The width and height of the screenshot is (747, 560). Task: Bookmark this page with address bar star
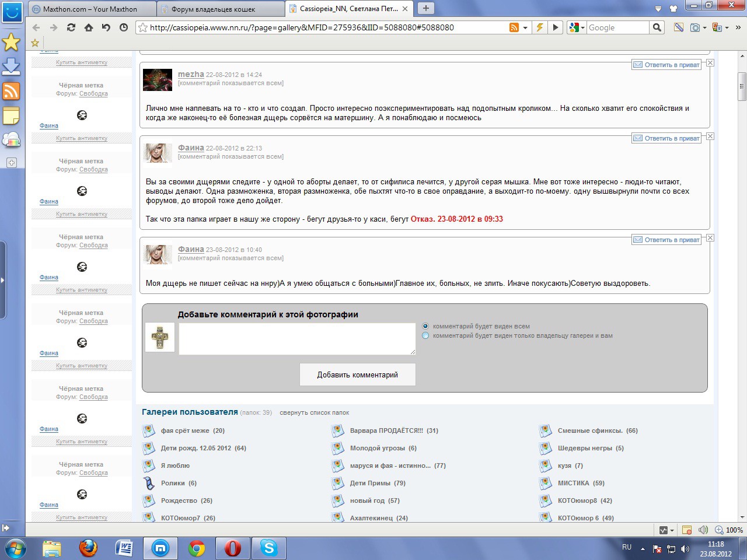(143, 27)
